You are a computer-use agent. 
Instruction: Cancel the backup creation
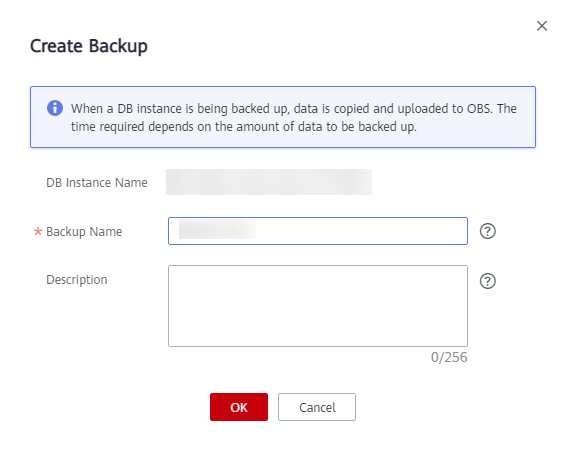click(317, 407)
